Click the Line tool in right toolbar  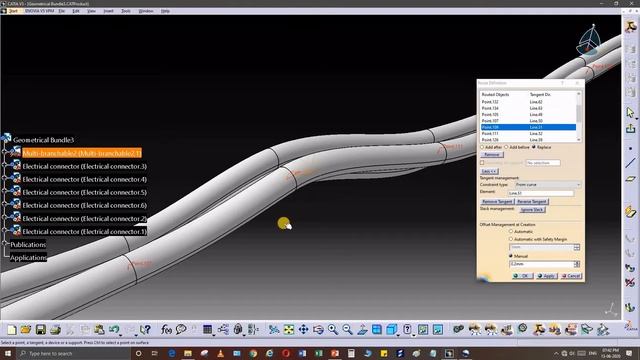click(x=630, y=163)
